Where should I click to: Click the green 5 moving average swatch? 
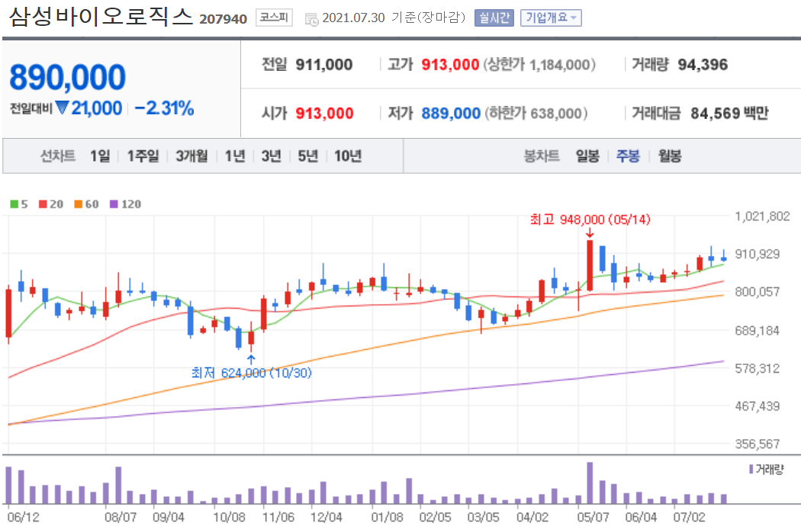14,204
